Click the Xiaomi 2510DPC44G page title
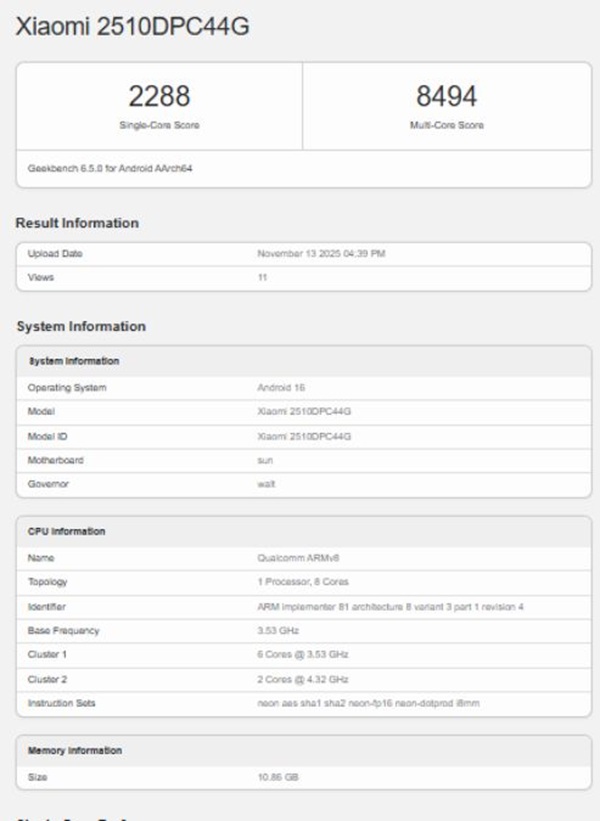This screenshot has width=600, height=821. [132, 27]
